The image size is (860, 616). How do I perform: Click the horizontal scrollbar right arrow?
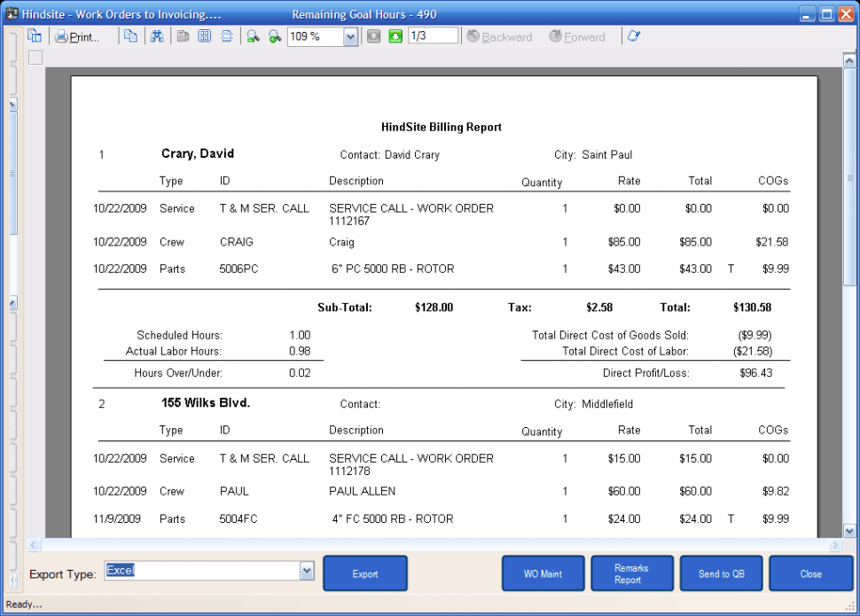click(835, 545)
